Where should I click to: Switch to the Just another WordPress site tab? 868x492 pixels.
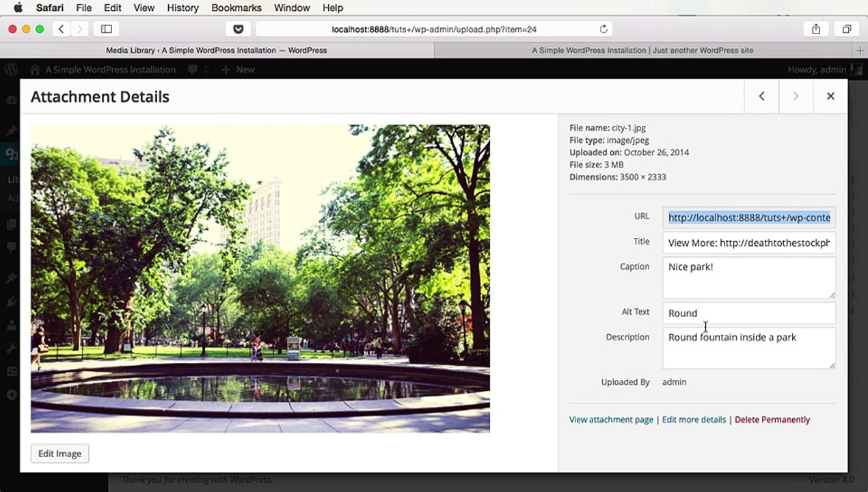point(642,50)
